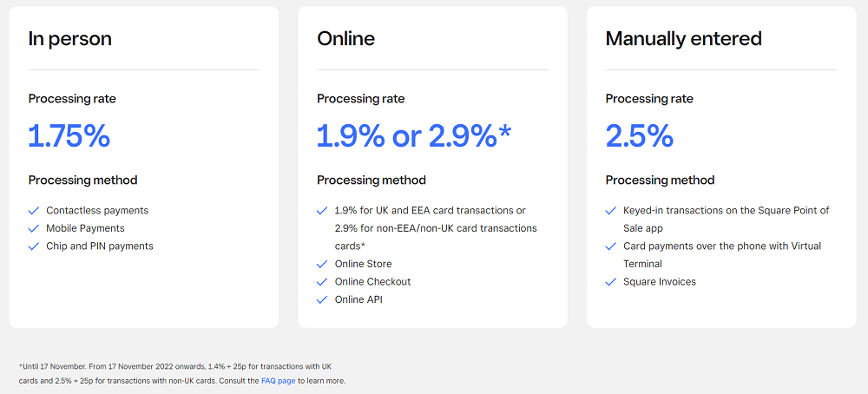Click the 1.75% processing rate

tap(69, 136)
